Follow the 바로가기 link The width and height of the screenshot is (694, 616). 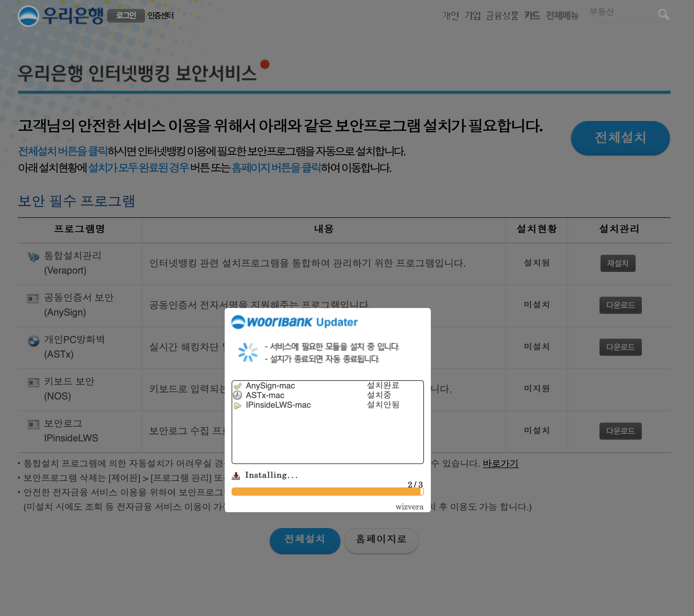click(x=500, y=463)
